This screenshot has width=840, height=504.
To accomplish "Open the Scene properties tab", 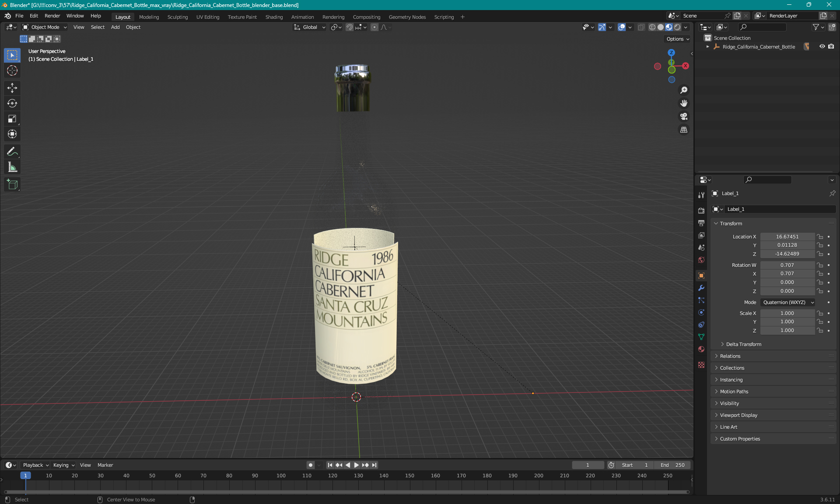I will coord(701,248).
